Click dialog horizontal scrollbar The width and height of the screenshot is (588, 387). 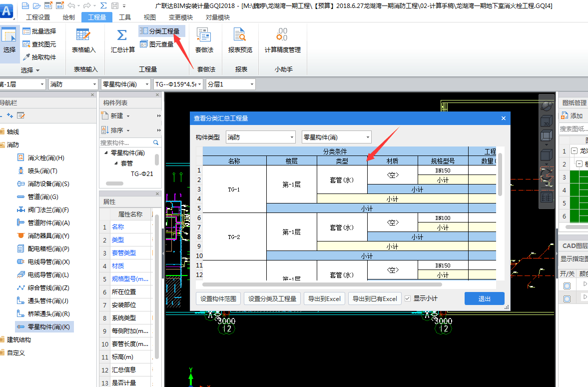pos(323,284)
